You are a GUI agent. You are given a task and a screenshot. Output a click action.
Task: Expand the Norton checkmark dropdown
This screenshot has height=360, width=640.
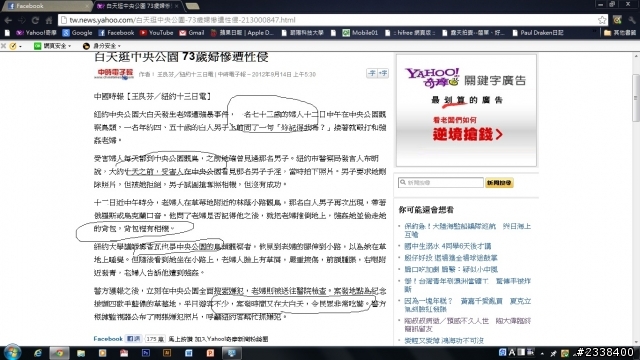pos(16,46)
